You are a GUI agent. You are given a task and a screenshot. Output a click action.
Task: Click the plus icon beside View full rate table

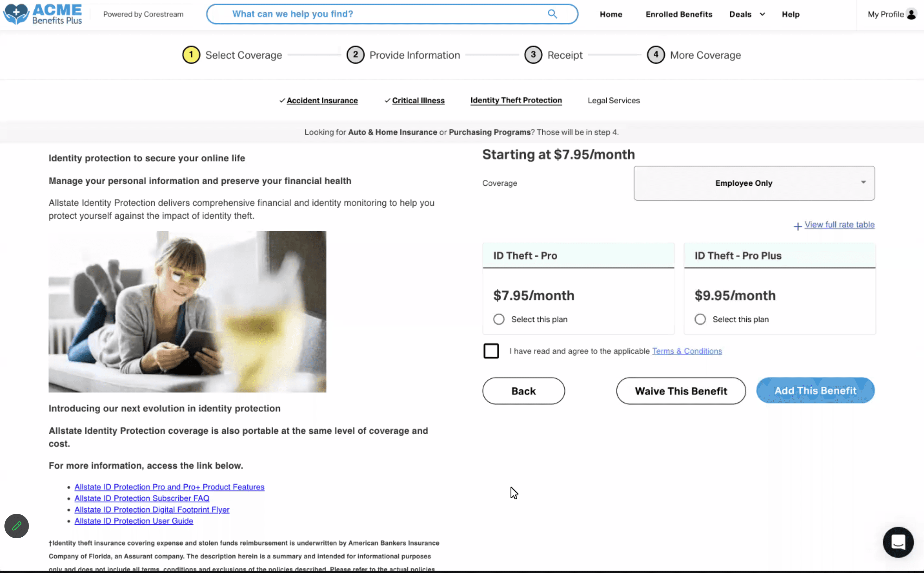tap(797, 226)
